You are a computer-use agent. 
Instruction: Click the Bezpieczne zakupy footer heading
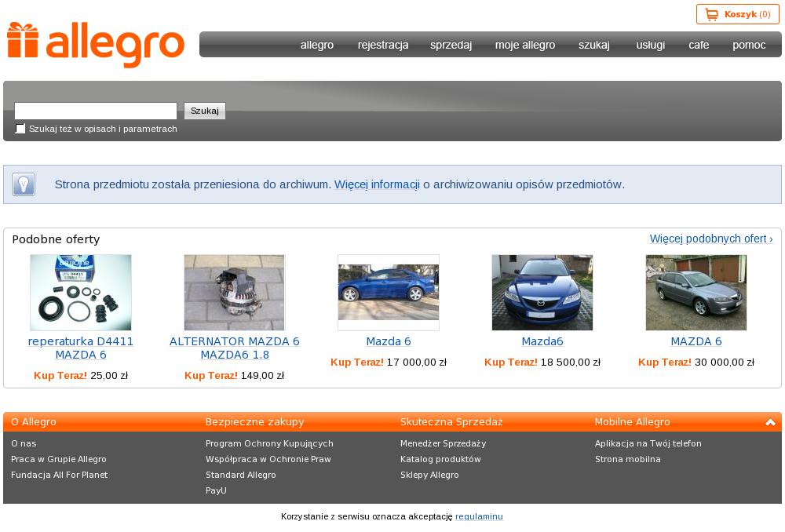pyautogui.click(x=255, y=422)
